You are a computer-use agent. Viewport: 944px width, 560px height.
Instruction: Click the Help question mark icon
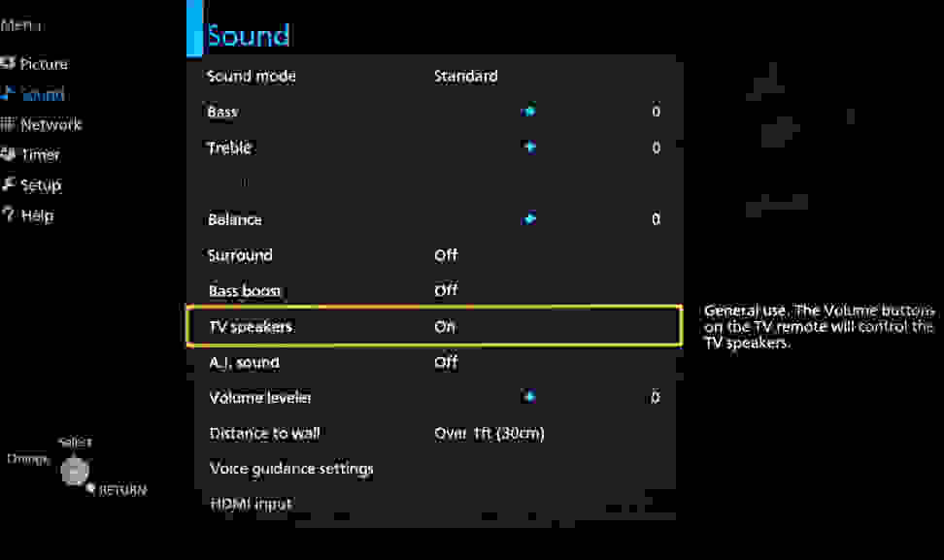(x=8, y=214)
